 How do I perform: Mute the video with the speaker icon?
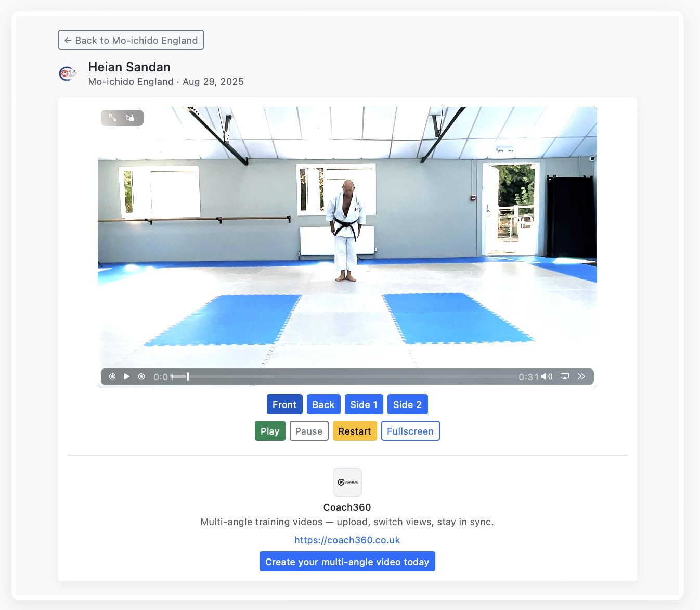click(x=547, y=376)
